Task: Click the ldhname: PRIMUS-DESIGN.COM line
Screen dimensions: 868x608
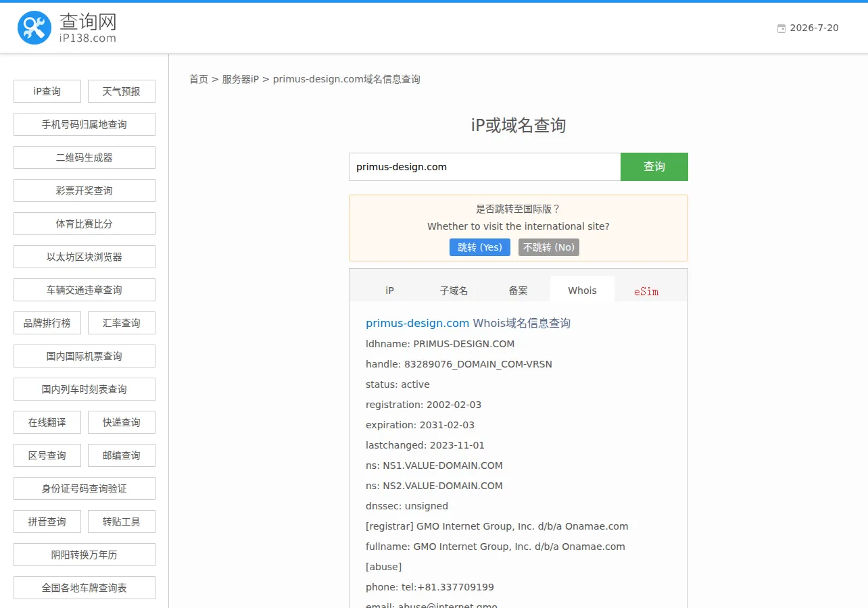Action: [440, 344]
